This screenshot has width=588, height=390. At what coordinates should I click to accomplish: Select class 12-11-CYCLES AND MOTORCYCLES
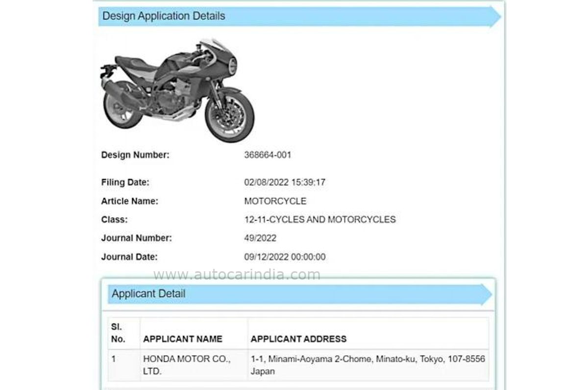[320, 219]
